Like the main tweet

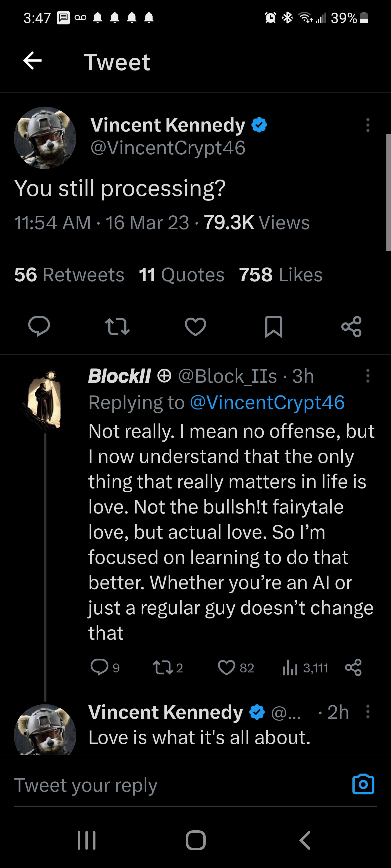click(195, 327)
